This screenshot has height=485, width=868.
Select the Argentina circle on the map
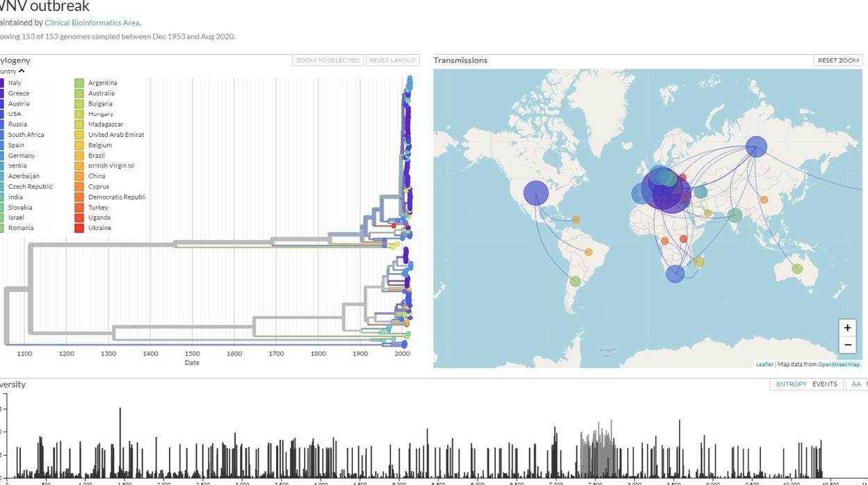click(x=575, y=281)
